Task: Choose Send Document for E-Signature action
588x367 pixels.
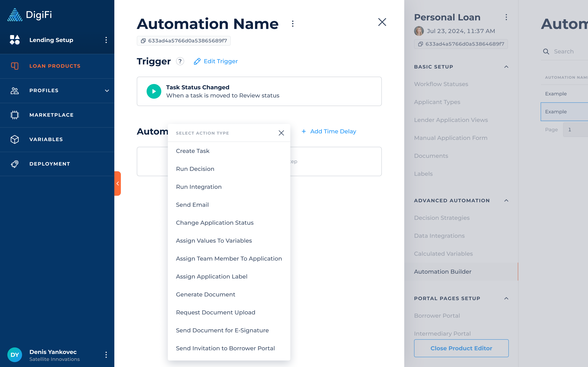Action: click(x=222, y=330)
